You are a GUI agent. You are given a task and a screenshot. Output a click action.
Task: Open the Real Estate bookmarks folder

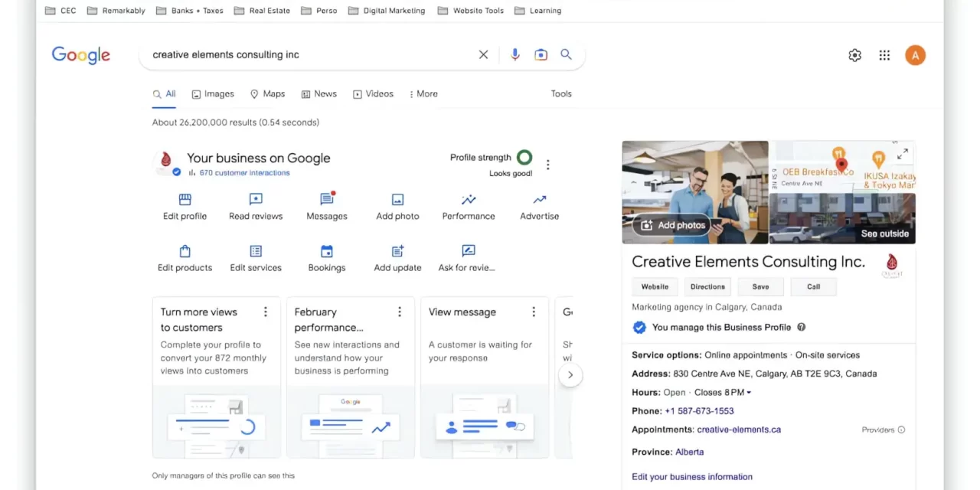[x=262, y=11]
